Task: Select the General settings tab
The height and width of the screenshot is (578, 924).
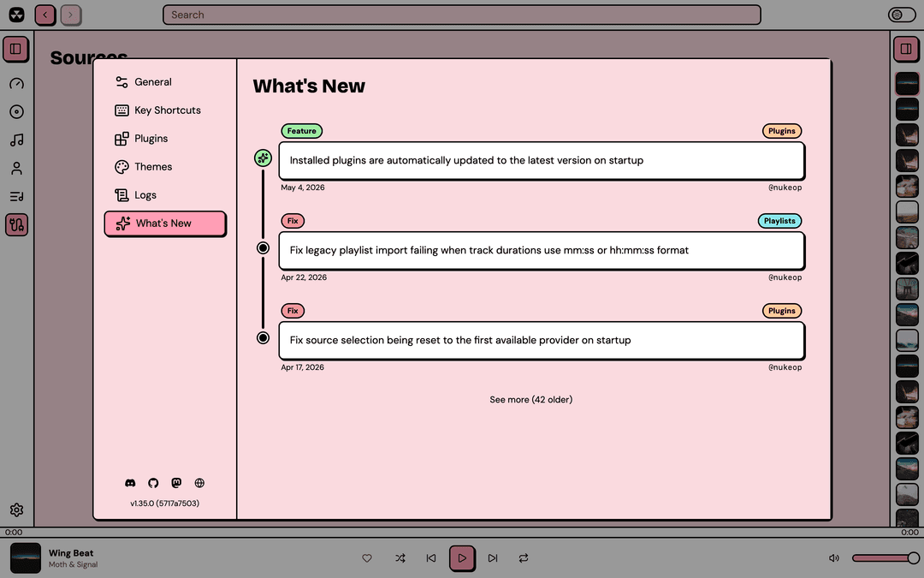Action: click(x=165, y=82)
